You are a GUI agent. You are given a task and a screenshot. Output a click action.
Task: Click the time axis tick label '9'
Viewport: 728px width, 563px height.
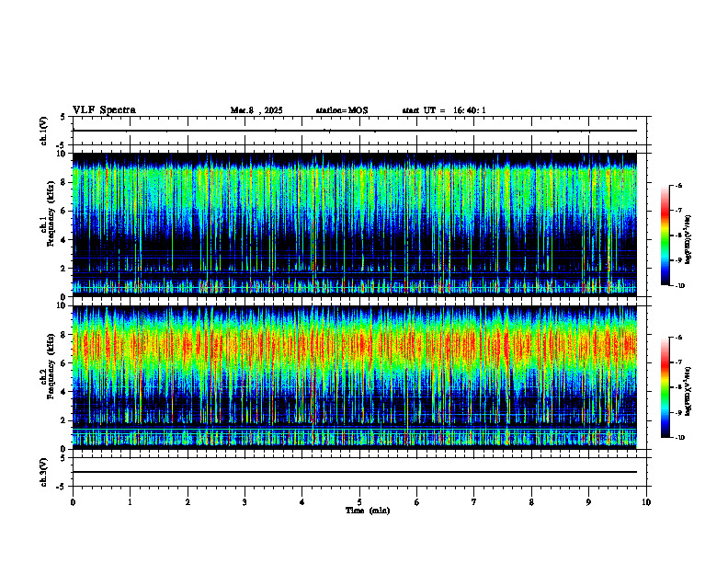pyautogui.click(x=588, y=502)
